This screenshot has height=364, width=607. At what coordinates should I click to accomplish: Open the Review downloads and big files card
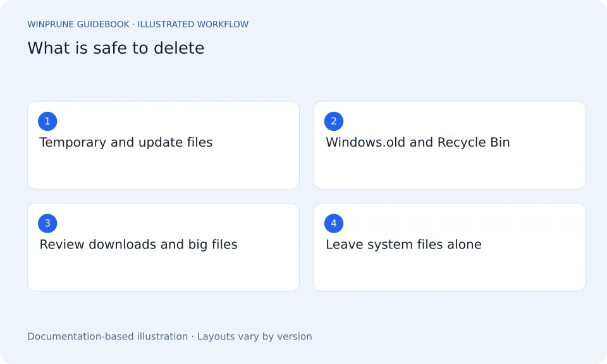pyautogui.click(x=163, y=247)
